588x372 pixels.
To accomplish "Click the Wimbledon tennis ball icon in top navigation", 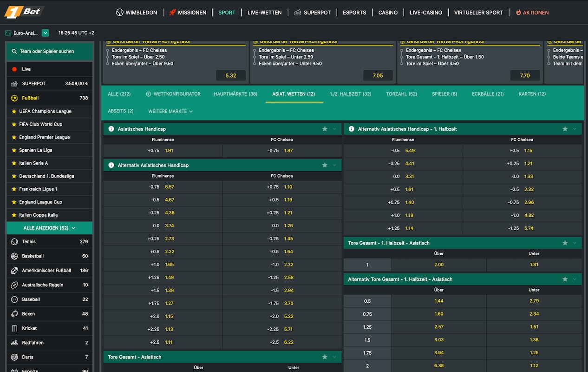I will (x=119, y=13).
